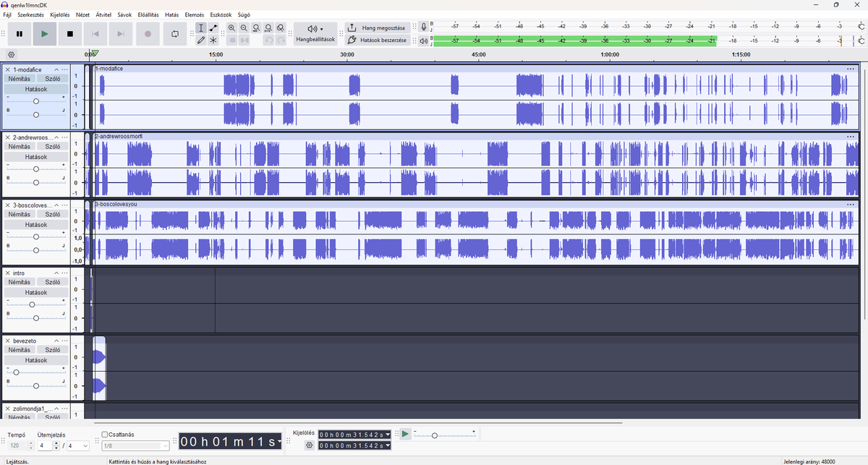Open the Kijelölés menu
The height and width of the screenshot is (465, 868).
click(x=60, y=14)
